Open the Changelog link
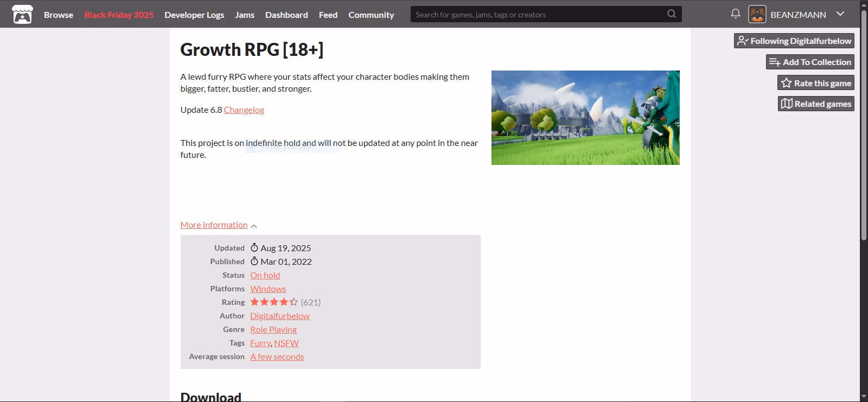The width and height of the screenshot is (868, 402). coord(244,110)
